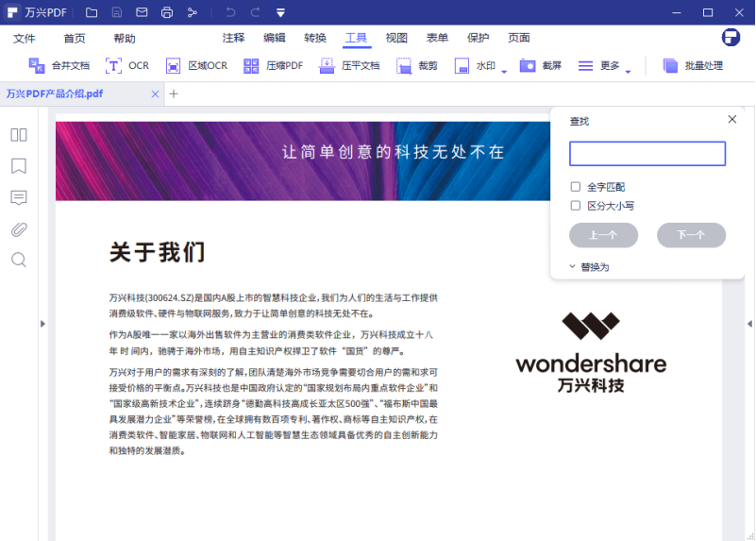Click the 更多 tool
The width and height of the screenshot is (756, 541).
[x=598, y=65]
